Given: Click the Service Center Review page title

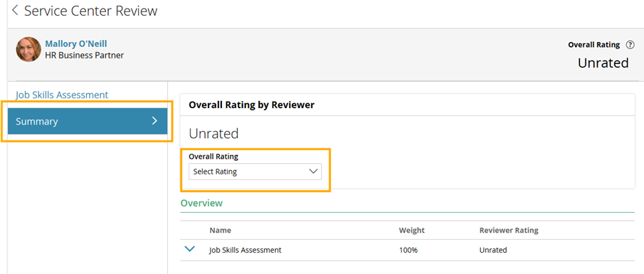Looking at the screenshot, I should click(91, 11).
